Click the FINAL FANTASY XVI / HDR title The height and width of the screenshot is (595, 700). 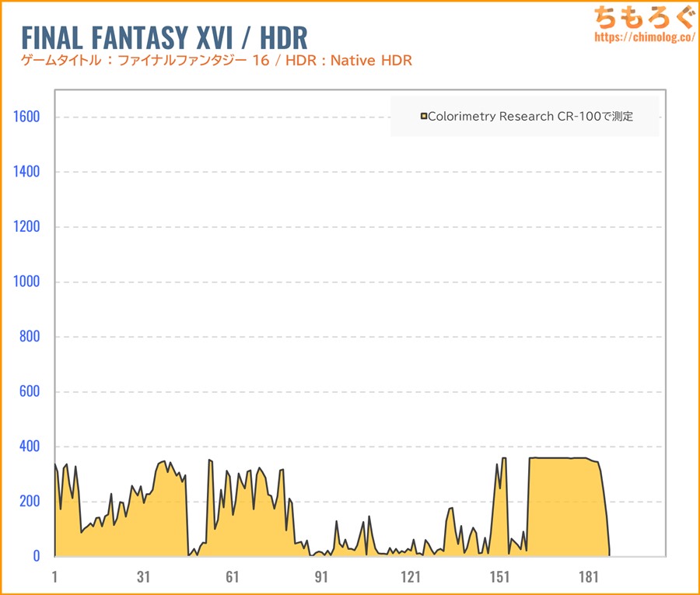tap(163, 37)
